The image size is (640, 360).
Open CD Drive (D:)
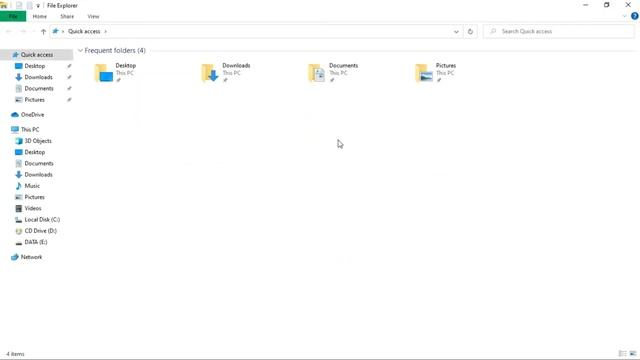(40, 231)
